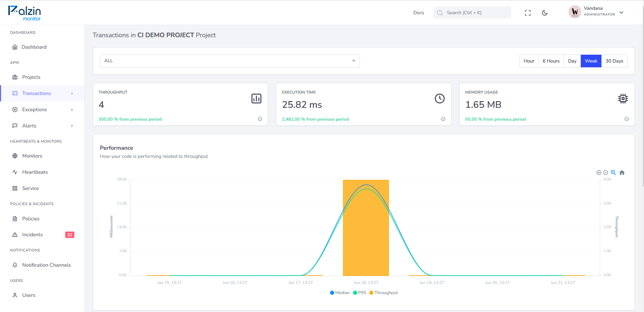Viewport: 644px width, 312px height.
Task: Open Notification Channels bell icon
Action: tap(15, 265)
